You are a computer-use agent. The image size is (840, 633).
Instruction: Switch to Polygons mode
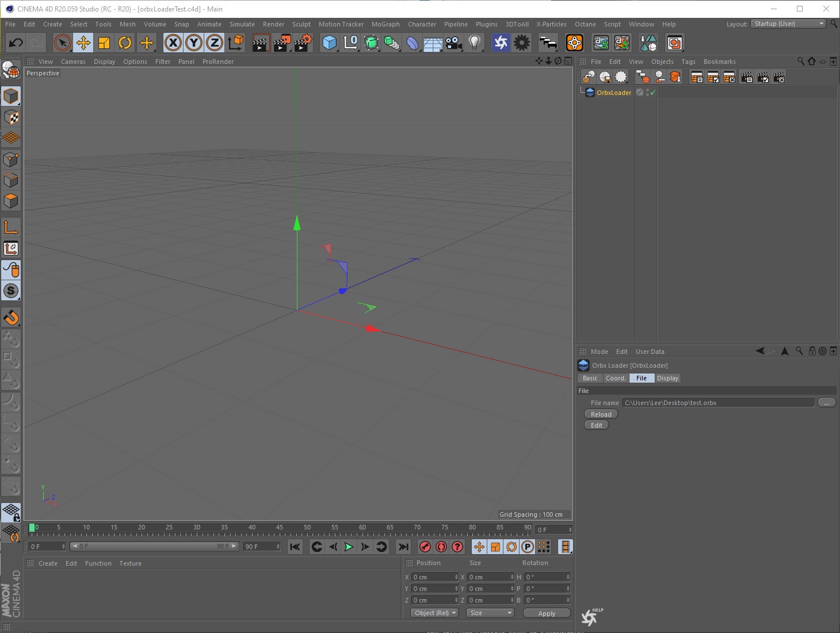pos(11,201)
